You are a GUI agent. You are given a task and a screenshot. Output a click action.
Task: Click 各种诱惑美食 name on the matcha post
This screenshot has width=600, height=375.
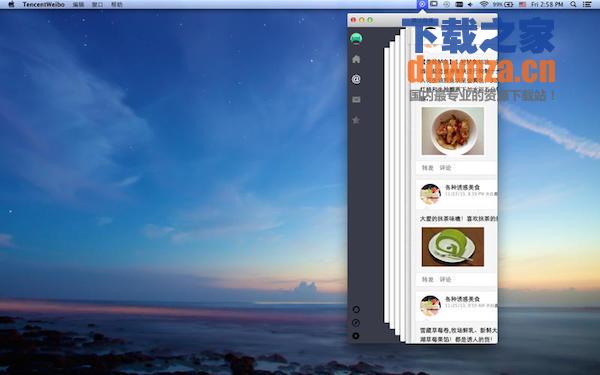[x=462, y=187]
